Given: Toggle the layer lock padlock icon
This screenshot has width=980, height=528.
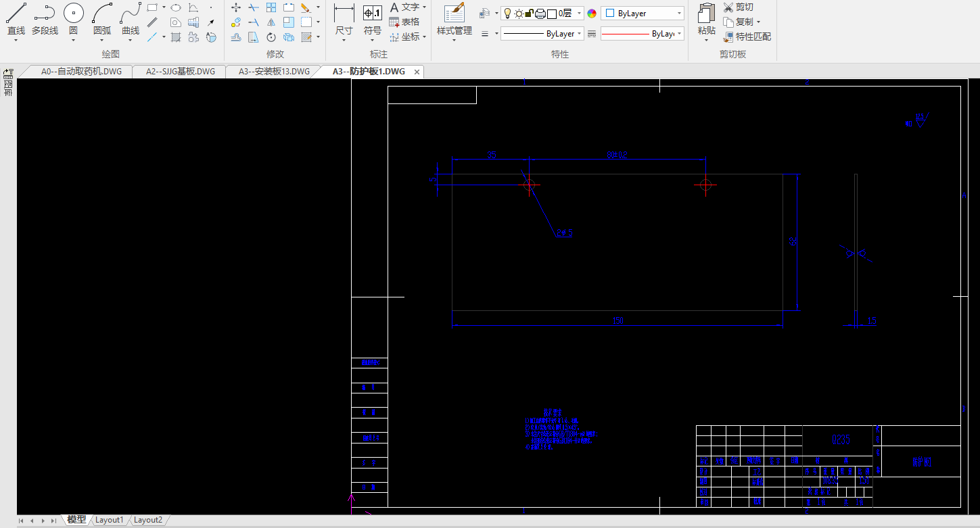Looking at the screenshot, I should tap(529, 13).
